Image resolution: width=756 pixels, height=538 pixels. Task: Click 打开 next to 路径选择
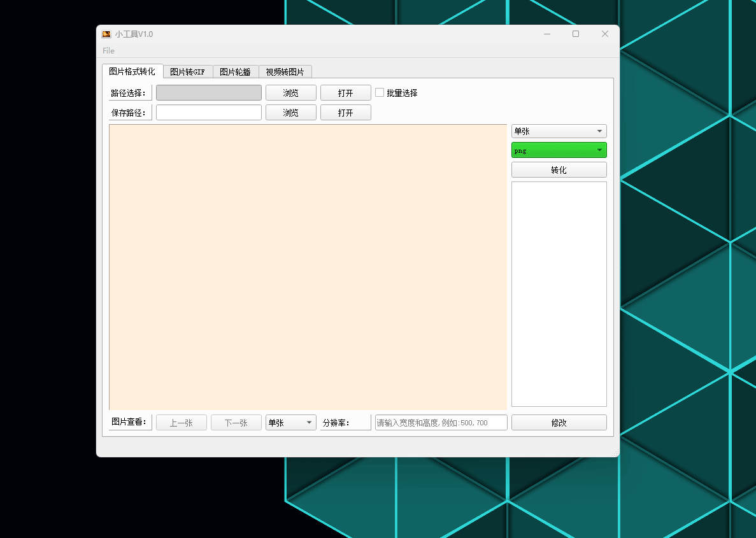point(345,92)
